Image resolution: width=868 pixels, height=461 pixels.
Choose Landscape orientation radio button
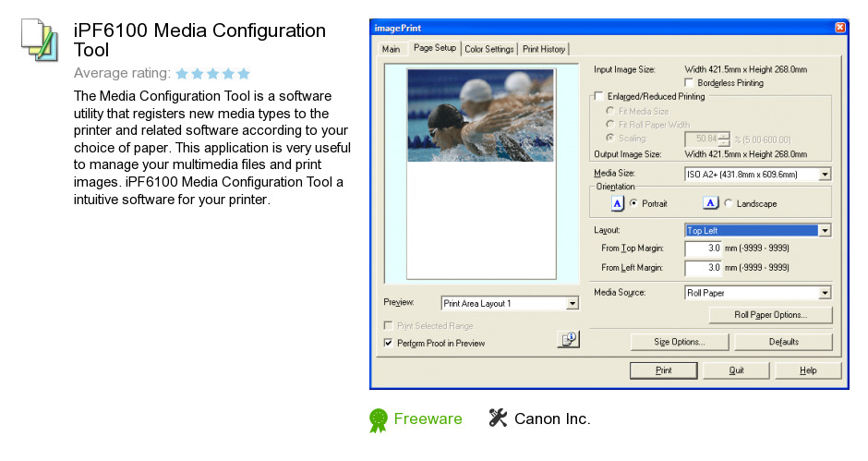tap(728, 203)
